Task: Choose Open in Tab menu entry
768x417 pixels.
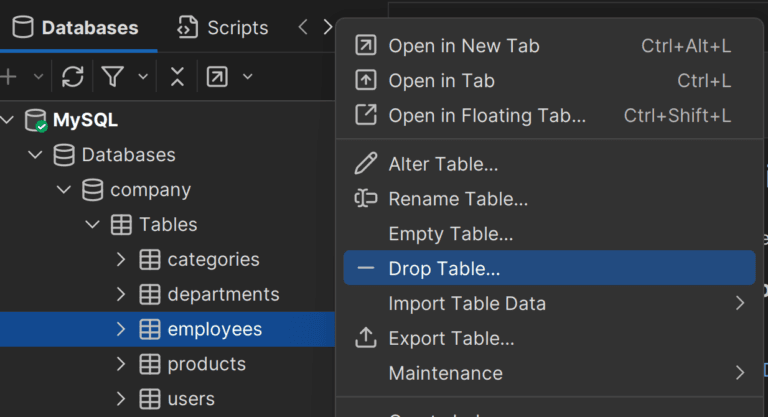Action: coord(549,80)
